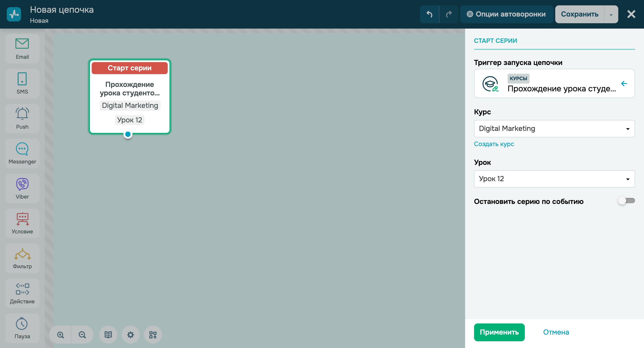Click the zoom in magnifier icon

tap(61, 335)
